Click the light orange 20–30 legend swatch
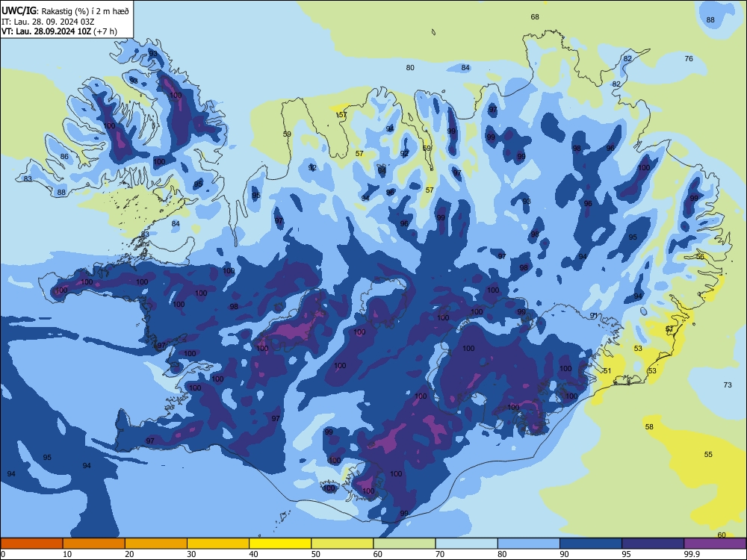 156,544
